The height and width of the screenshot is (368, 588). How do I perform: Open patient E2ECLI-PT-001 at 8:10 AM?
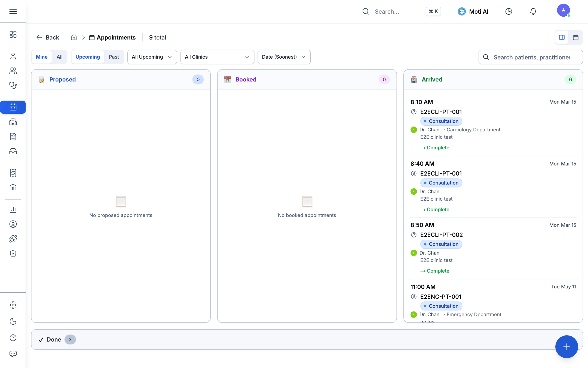441,112
